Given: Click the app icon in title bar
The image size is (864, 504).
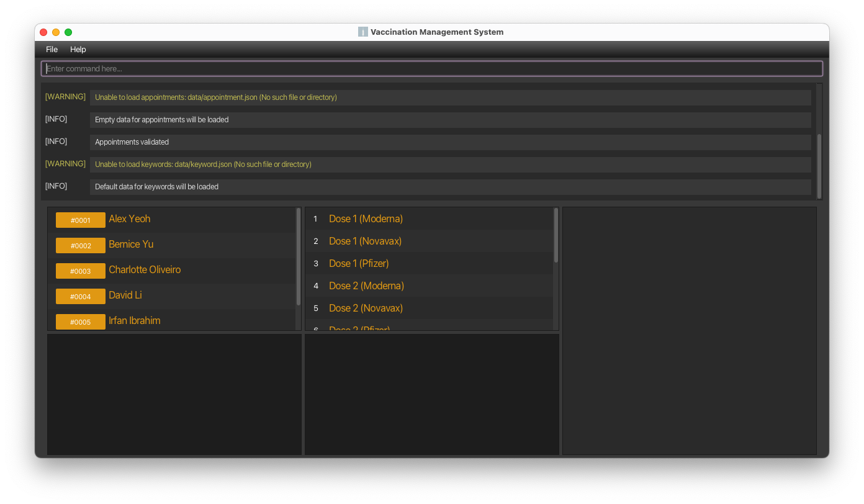Looking at the screenshot, I should point(363,32).
